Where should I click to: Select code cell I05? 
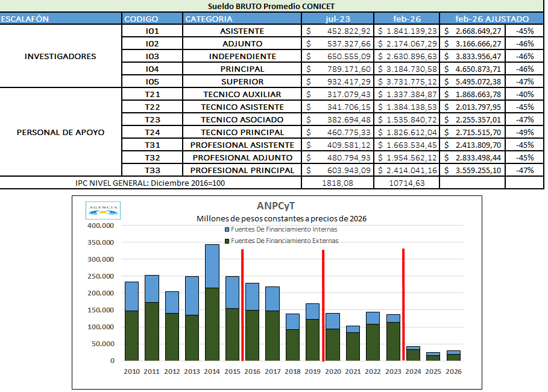point(152,81)
